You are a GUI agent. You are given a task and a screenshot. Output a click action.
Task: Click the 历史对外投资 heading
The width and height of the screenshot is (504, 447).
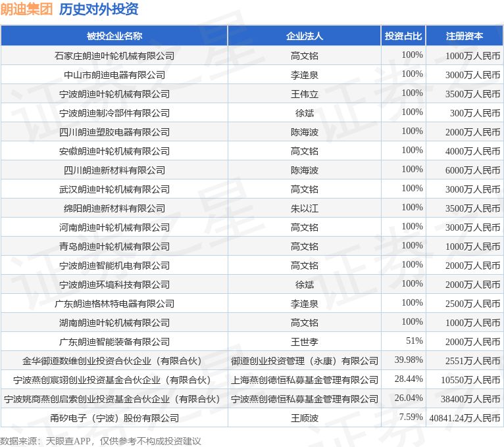coord(99,9)
